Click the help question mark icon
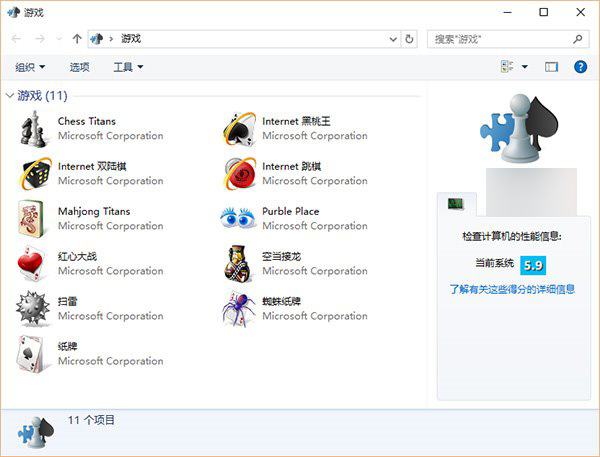Image resolution: width=600 pixels, height=457 pixels. (x=580, y=67)
